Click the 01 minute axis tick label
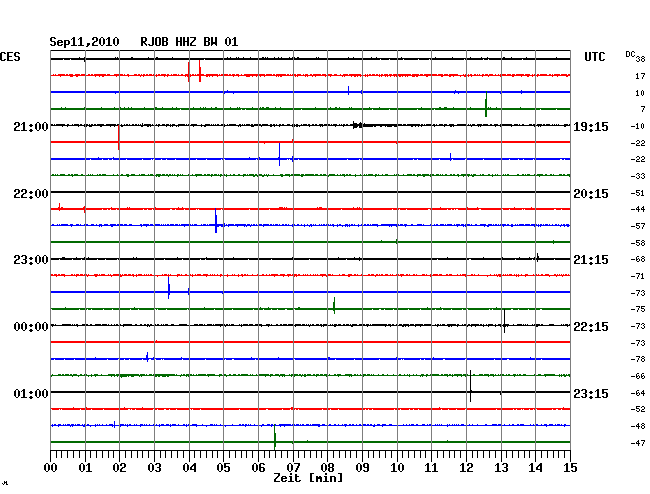This screenshot has width=650, height=494. [x=85, y=468]
